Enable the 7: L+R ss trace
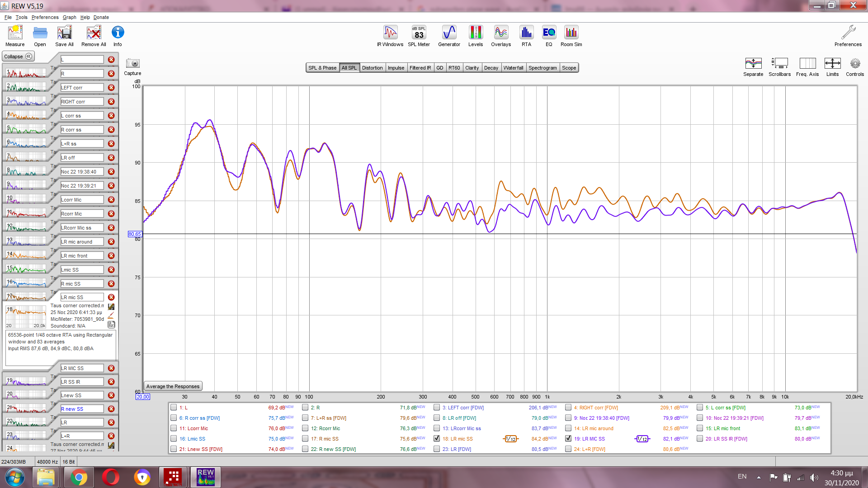 point(305,418)
